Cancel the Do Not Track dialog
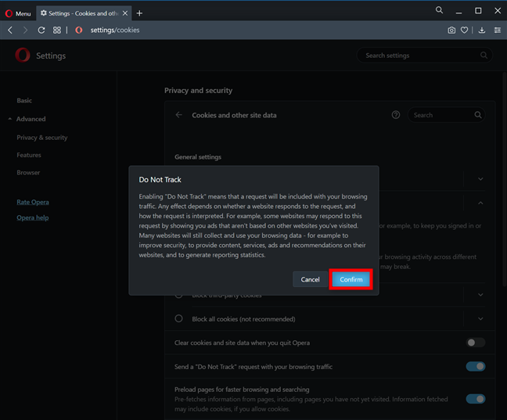Viewport: 507px width, 420px height. click(310, 279)
